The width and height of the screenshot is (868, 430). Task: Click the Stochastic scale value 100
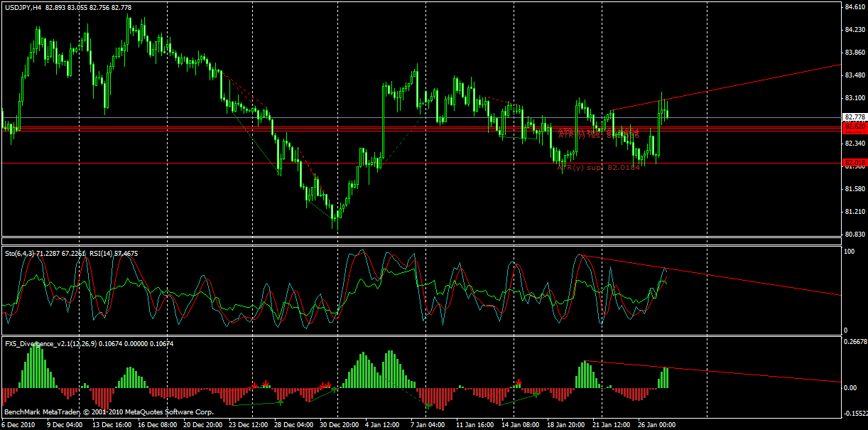point(847,251)
